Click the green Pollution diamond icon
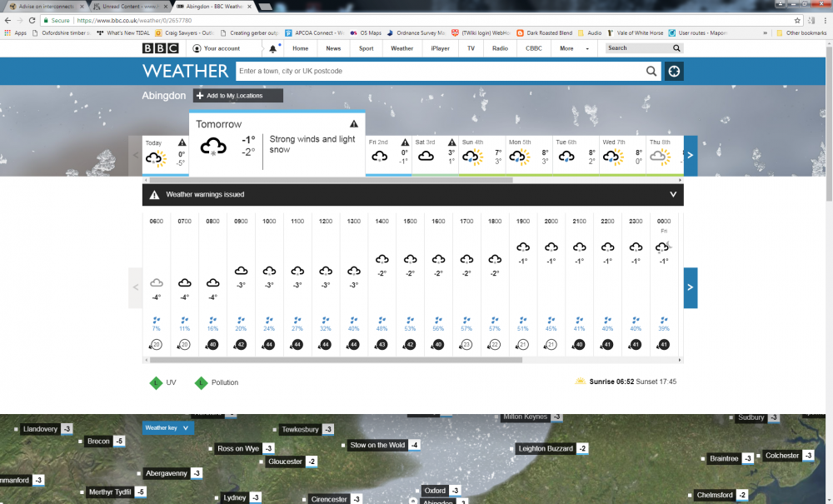 point(201,382)
